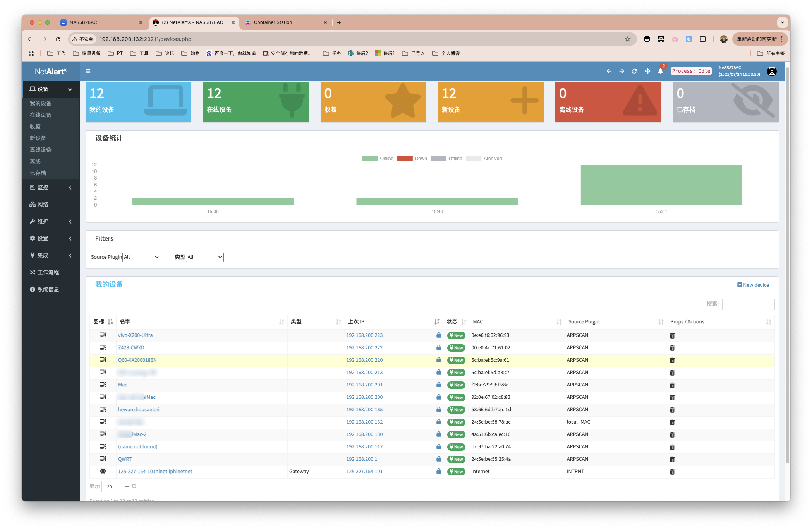Toggle Online series in chart legend
Screen dimensions: 812x530
click(378, 159)
